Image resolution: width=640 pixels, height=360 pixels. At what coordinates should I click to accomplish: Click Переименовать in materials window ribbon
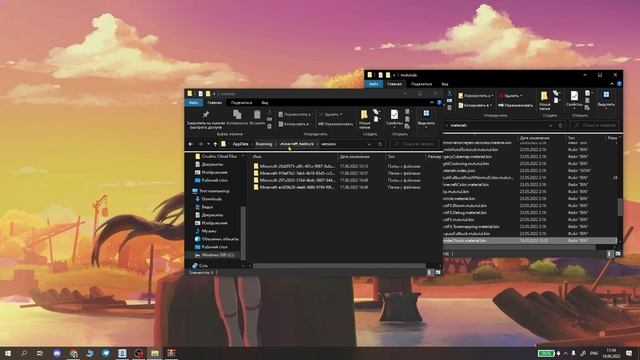pos(516,105)
